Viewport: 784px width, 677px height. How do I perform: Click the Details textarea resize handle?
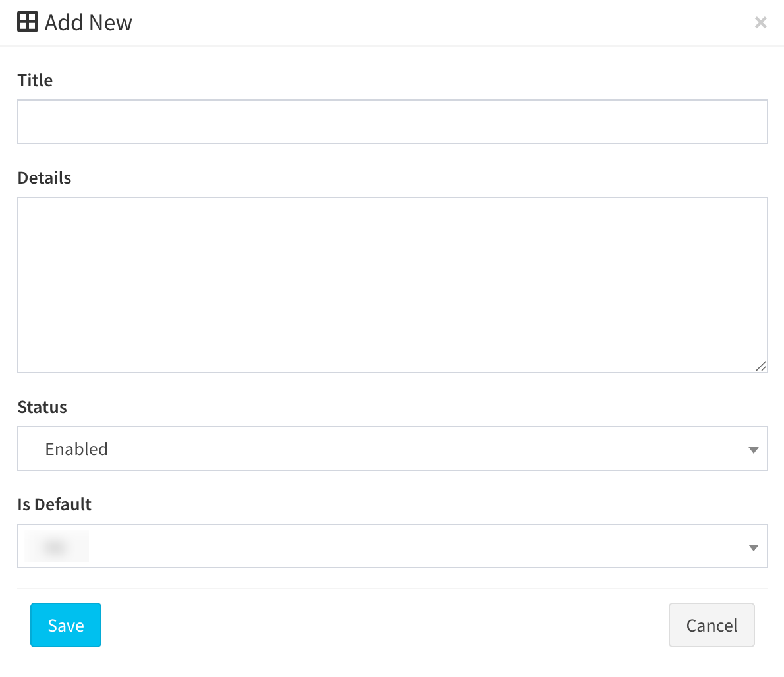tap(761, 366)
